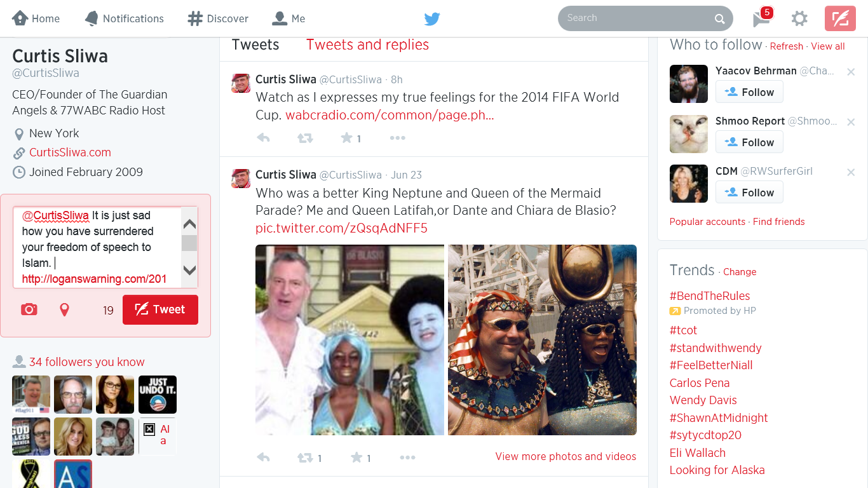The image size is (868, 488).
Task: Open the #sytycdtop20 trend
Action: (705, 435)
